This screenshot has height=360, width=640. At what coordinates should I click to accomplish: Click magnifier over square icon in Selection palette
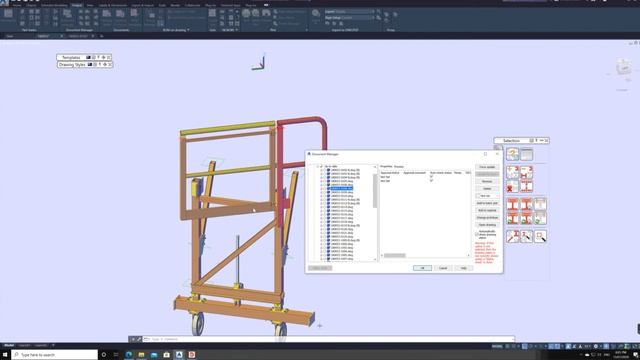[540, 236]
